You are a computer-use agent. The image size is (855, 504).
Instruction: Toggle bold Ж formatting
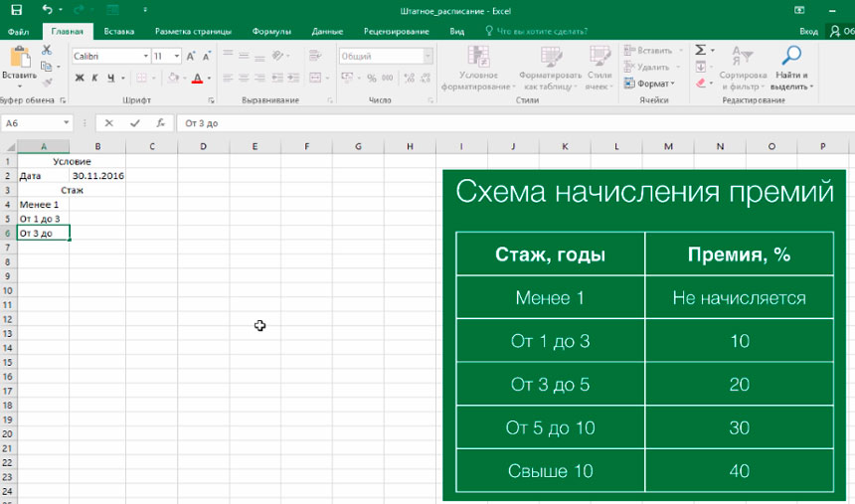(80, 78)
